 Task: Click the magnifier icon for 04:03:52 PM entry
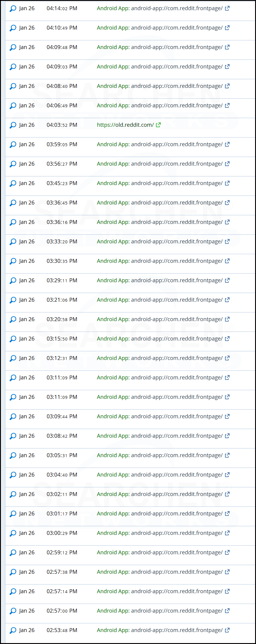tap(13, 125)
